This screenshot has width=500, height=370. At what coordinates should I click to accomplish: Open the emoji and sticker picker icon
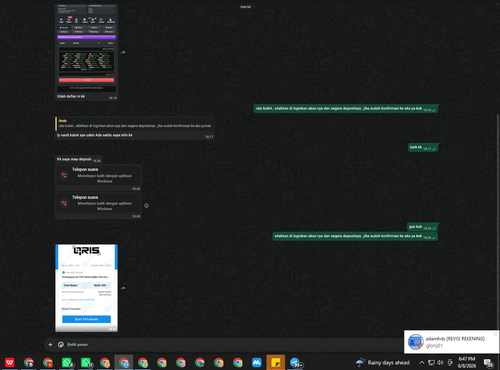point(61,344)
